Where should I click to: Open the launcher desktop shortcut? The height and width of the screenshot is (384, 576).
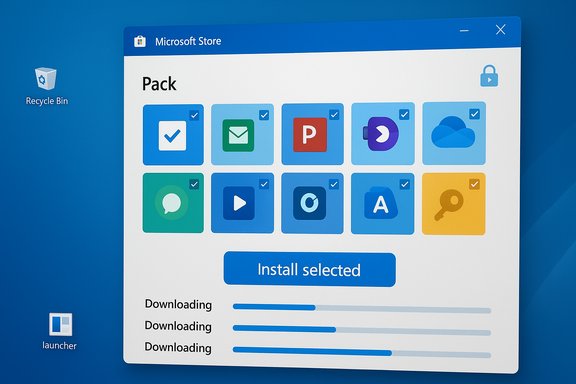(x=61, y=324)
